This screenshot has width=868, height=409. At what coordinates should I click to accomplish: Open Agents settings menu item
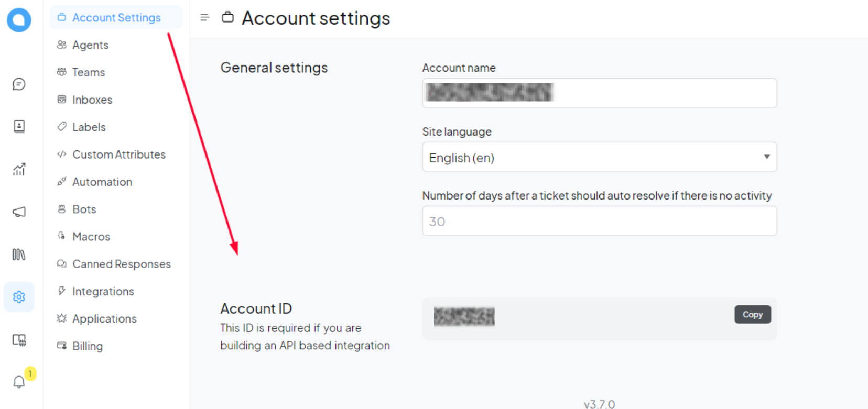[90, 45]
